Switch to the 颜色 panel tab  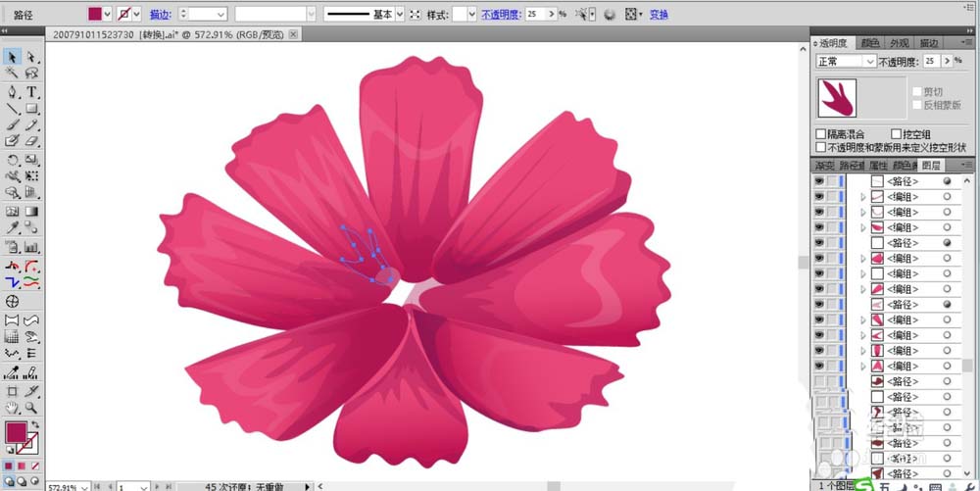[870, 43]
